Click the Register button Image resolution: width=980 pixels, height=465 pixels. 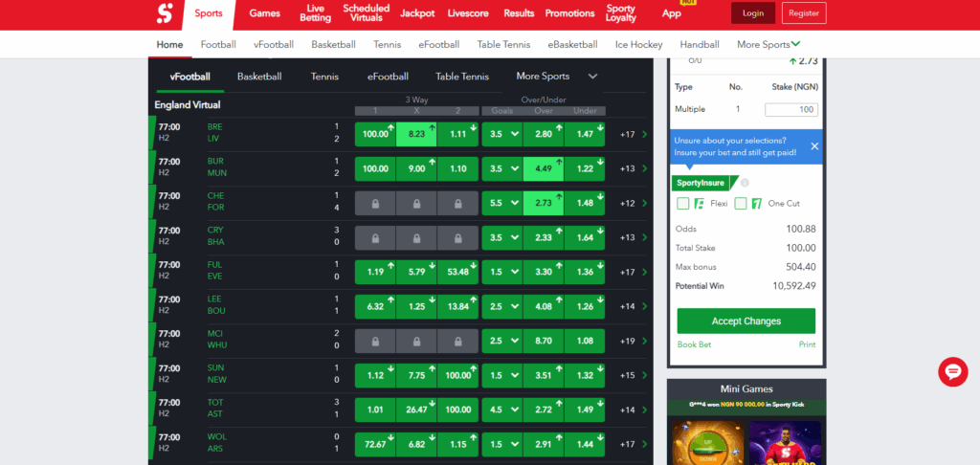point(804,13)
